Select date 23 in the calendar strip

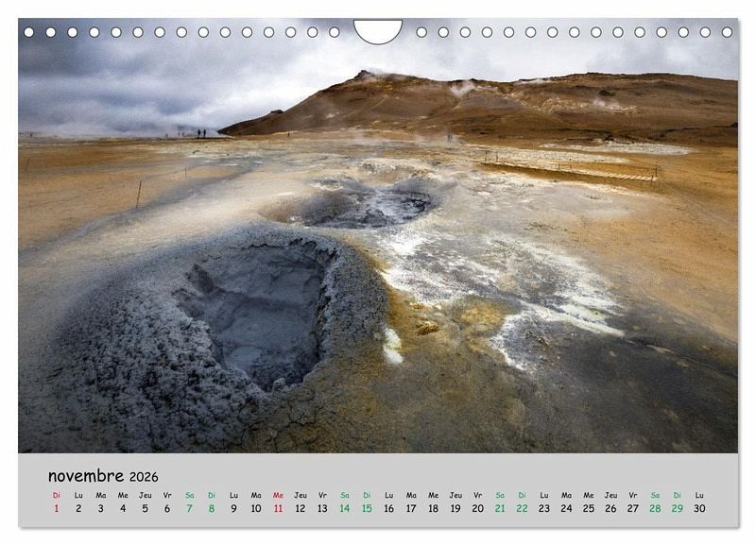[544, 508]
